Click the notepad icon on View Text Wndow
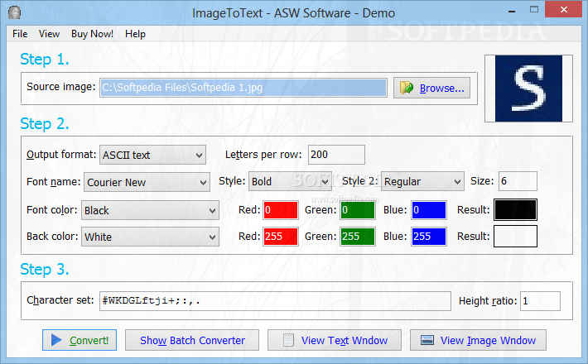This screenshot has height=364, width=588. click(x=288, y=340)
